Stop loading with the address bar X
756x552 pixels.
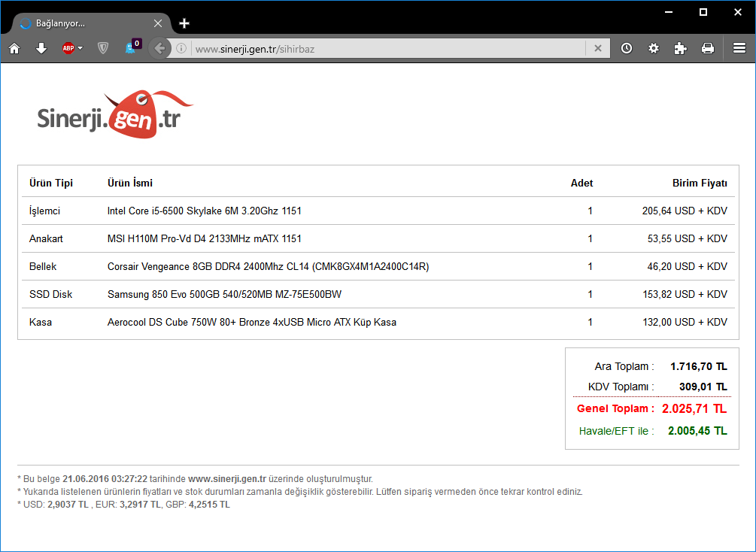(x=598, y=48)
